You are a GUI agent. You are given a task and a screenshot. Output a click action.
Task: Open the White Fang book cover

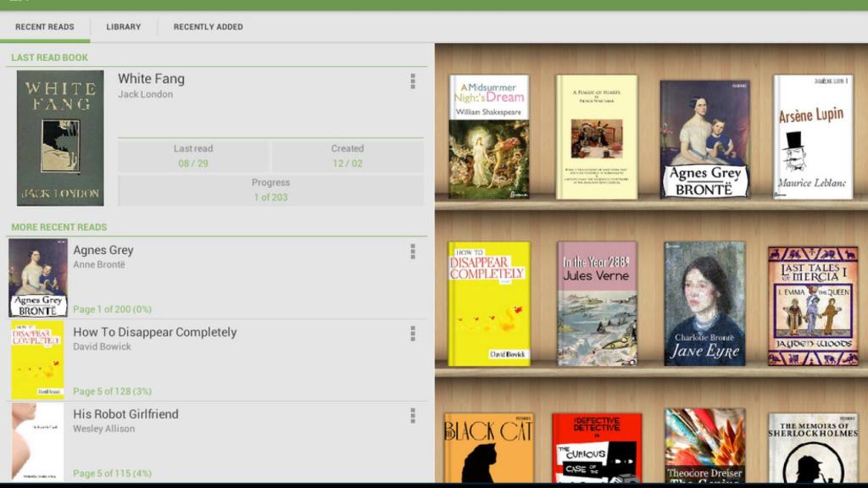click(58, 138)
